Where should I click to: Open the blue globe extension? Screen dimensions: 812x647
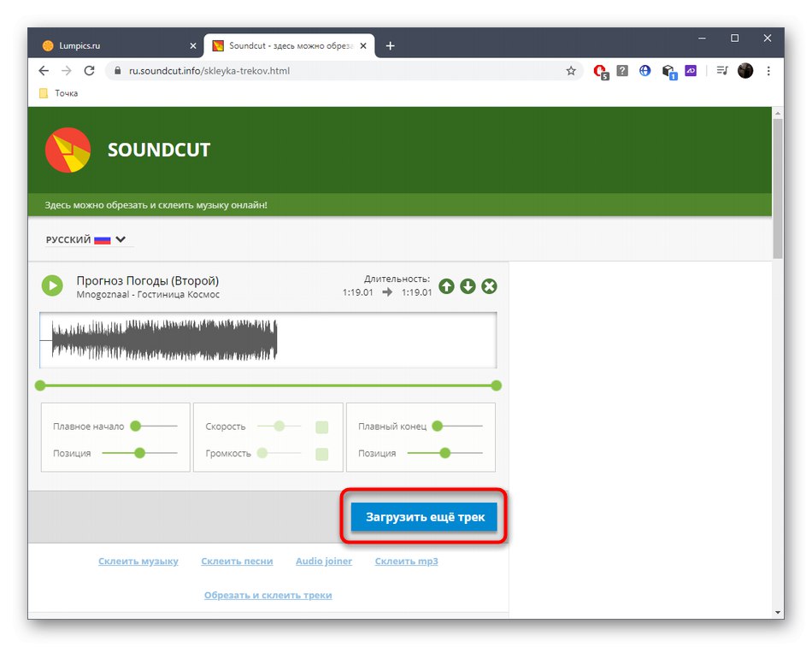pos(644,70)
